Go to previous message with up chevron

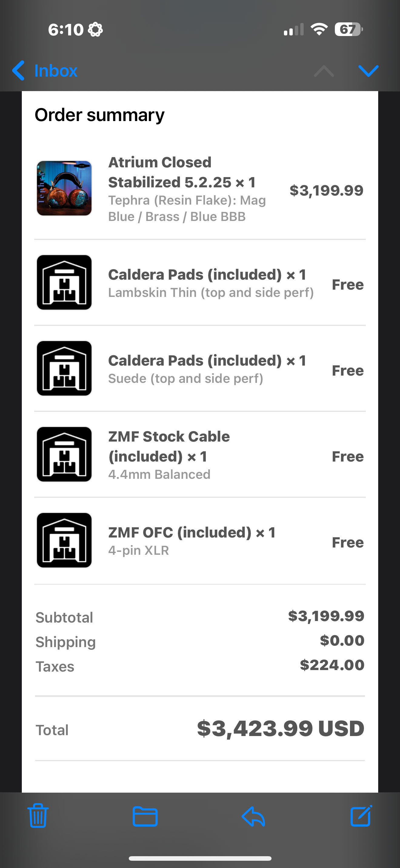click(324, 71)
